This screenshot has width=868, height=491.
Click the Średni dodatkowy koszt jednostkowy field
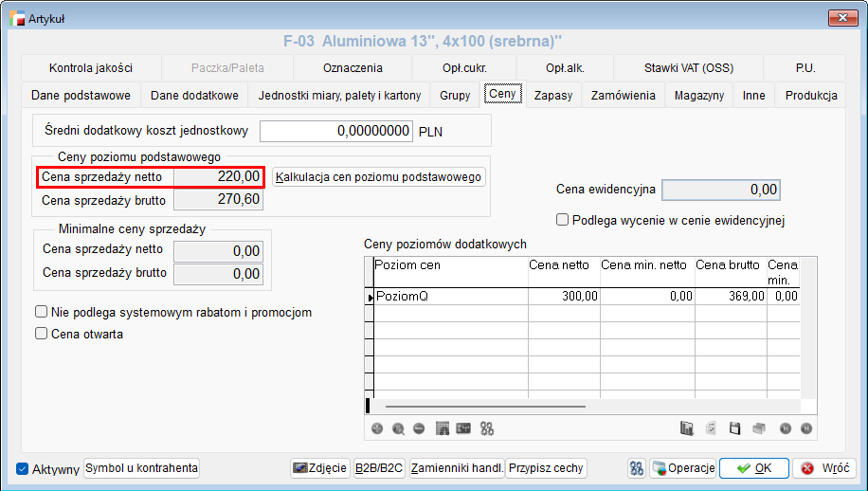pos(336,131)
